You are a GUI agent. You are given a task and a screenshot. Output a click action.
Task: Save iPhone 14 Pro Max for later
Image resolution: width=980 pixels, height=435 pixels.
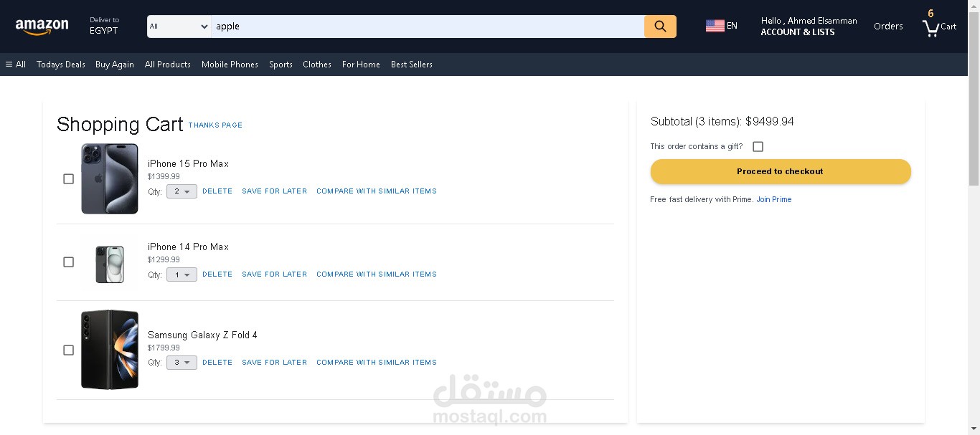tap(275, 274)
